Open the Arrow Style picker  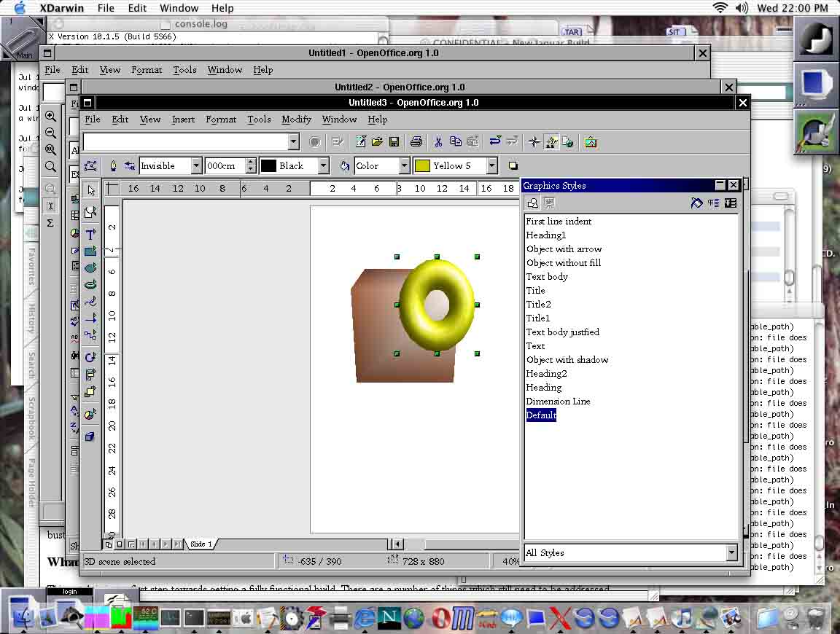tap(130, 166)
